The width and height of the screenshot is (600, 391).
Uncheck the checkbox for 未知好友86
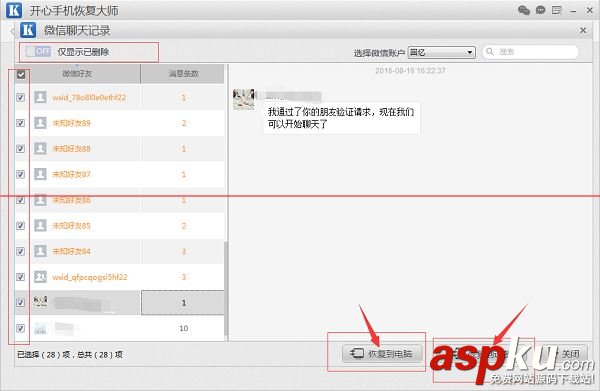(21, 200)
